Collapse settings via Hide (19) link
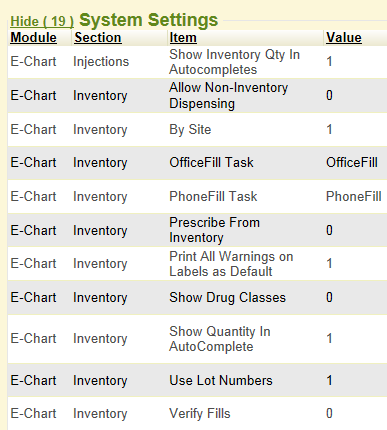Viewport: 387px width, 430px height. pos(42,21)
